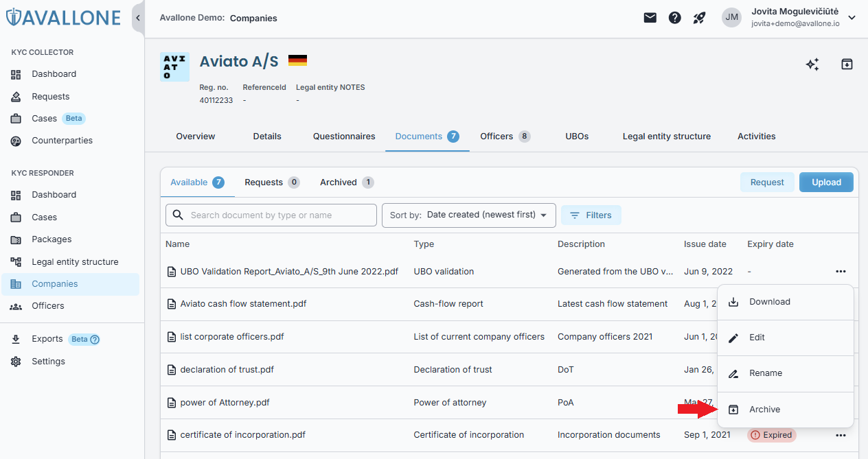
Task: Open list corporate officers.pdf
Action: (232, 337)
